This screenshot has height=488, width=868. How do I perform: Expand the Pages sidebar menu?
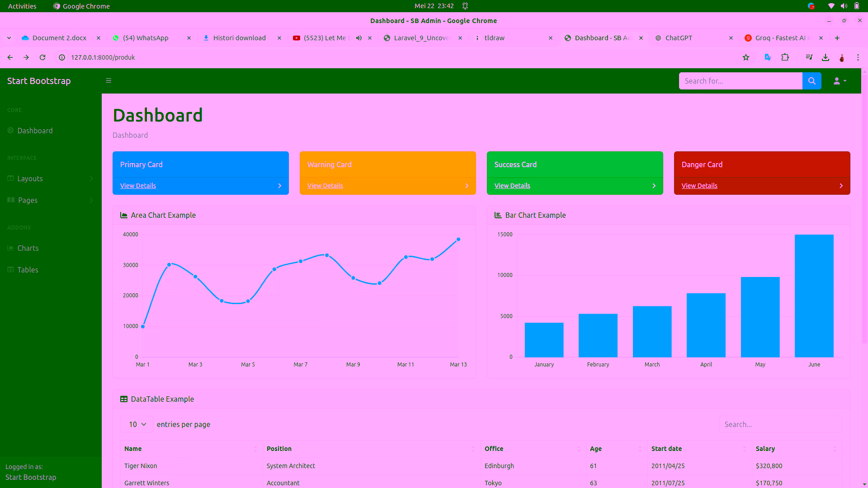[x=28, y=200]
